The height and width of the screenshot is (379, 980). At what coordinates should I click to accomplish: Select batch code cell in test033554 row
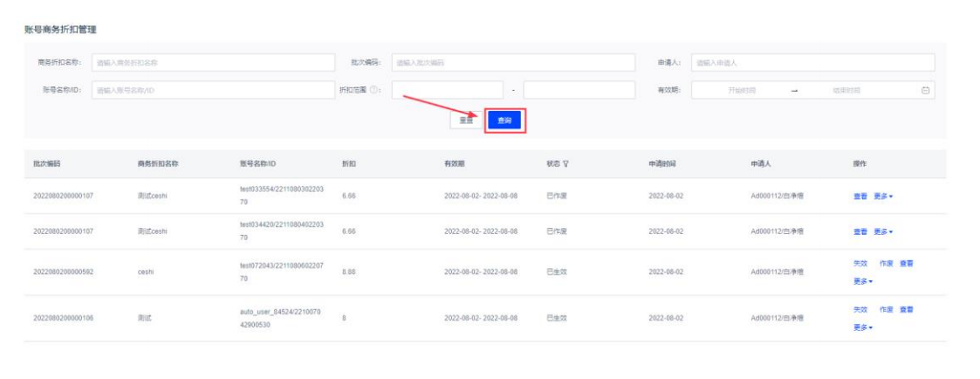[64, 196]
